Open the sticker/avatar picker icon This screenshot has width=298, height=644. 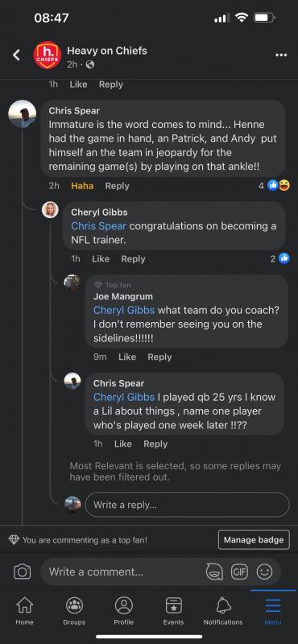pyautogui.click(x=214, y=572)
